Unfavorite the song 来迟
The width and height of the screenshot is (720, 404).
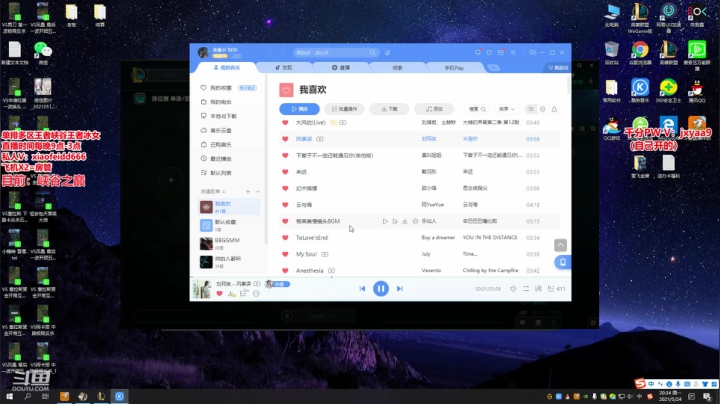point(285,172)
